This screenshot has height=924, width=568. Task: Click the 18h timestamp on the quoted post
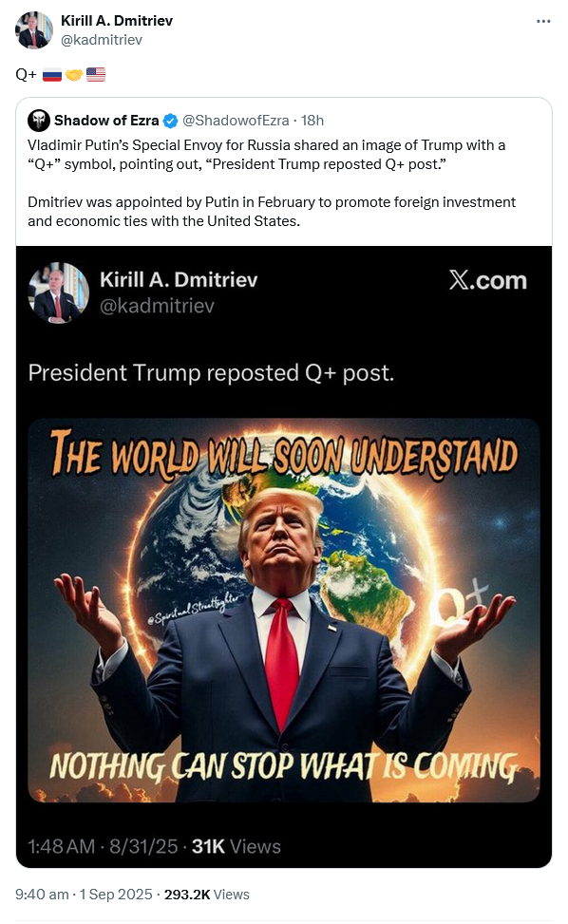tap(312, 121)
